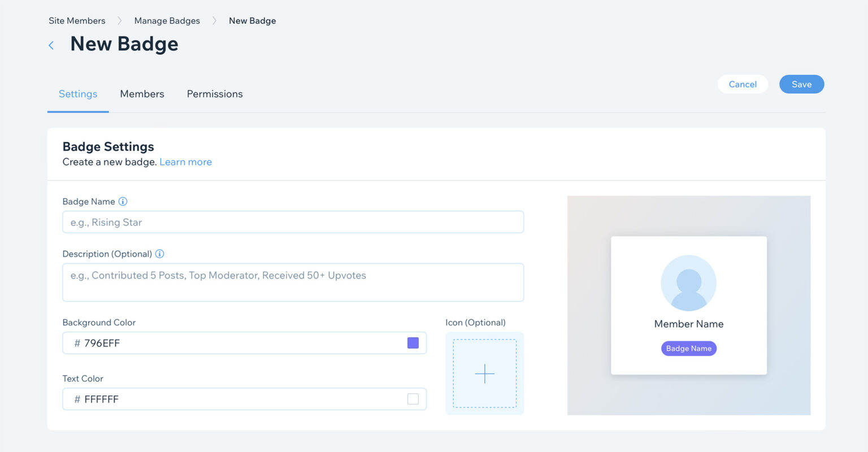Cancel badge creation
The width and height of the screenshot is (868, 452).
(743, 84)
